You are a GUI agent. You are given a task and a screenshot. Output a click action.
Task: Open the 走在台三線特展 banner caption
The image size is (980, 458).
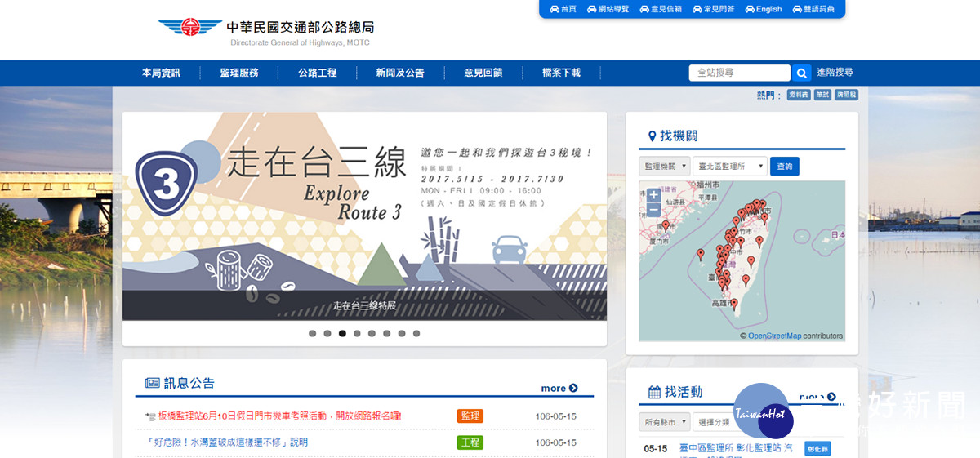[x=364, y=306]
